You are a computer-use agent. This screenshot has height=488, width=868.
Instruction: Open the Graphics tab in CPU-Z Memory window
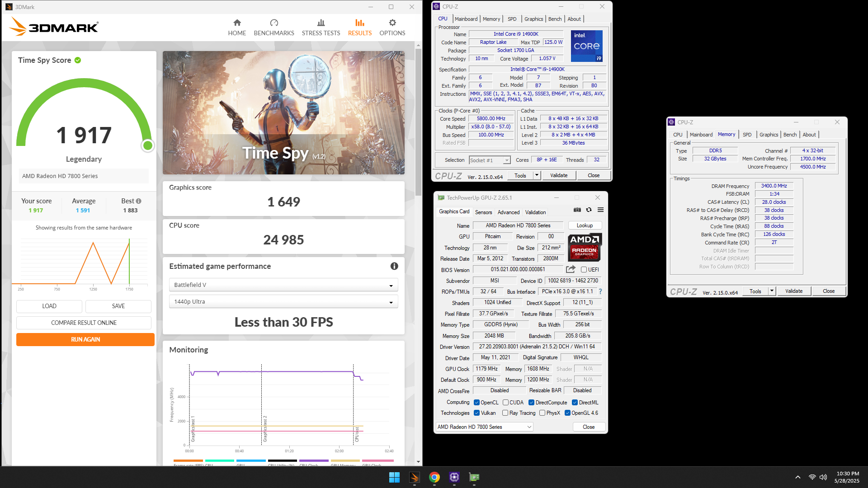coord(769,135)
